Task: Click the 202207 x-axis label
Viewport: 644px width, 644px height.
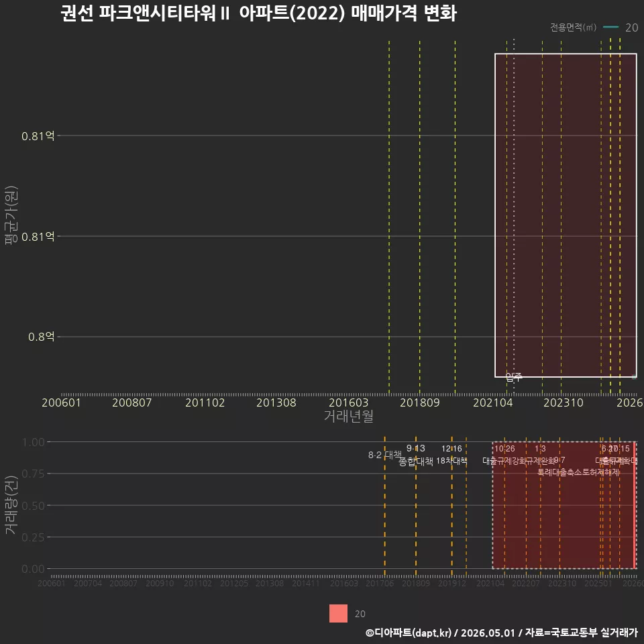Action: 526,583
